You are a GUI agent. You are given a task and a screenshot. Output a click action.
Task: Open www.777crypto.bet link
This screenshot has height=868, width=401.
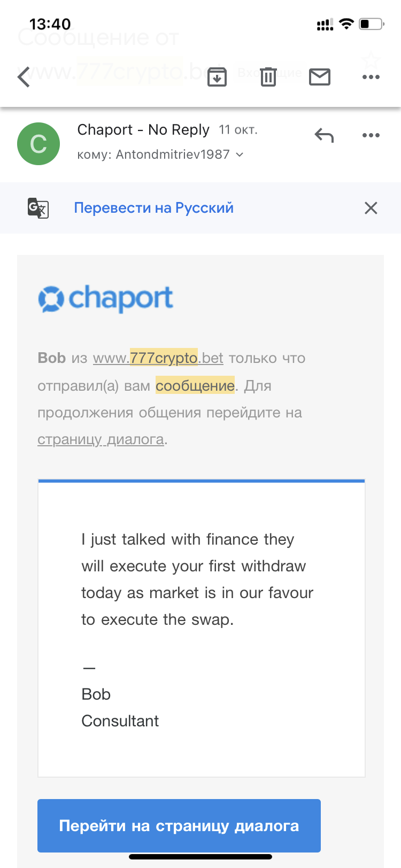[158, 358]
